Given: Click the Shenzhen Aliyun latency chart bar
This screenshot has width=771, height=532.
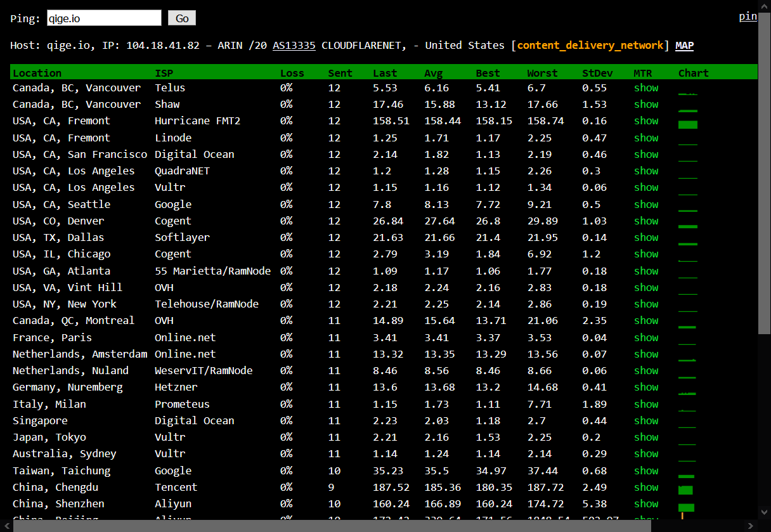Looking at the screenshot, I should point(686,507).
